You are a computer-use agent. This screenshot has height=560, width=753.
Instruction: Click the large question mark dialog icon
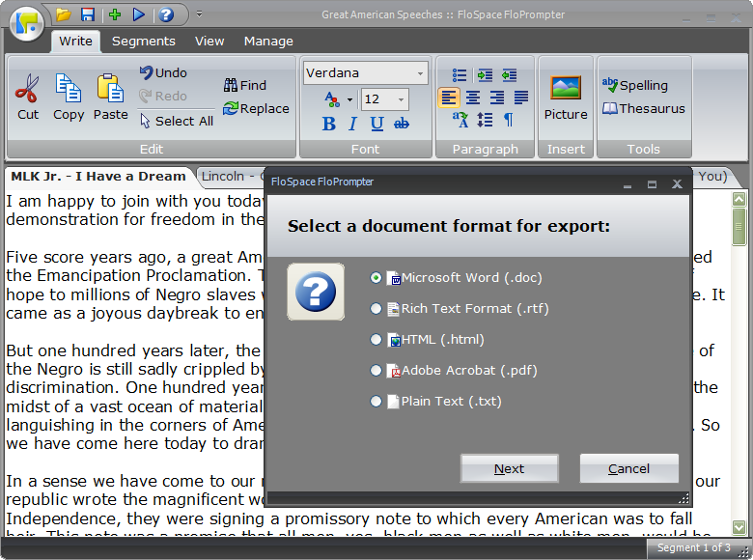[x=316, y=292]
